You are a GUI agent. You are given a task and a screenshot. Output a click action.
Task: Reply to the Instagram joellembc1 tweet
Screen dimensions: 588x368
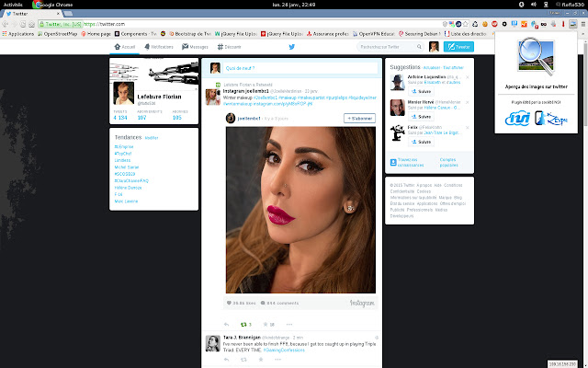pos(226,325)
